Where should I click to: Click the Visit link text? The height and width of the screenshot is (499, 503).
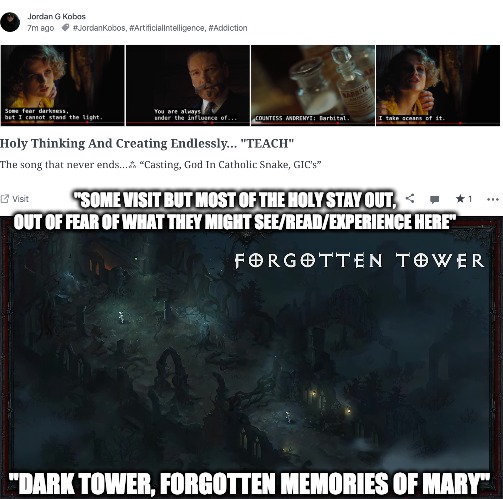[20, 199]
